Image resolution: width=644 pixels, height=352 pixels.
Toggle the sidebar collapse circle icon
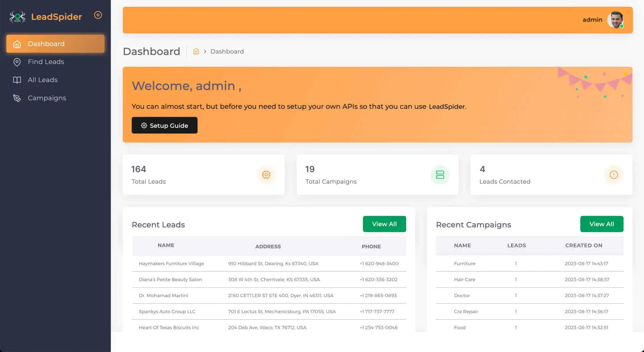pos(98,15)
